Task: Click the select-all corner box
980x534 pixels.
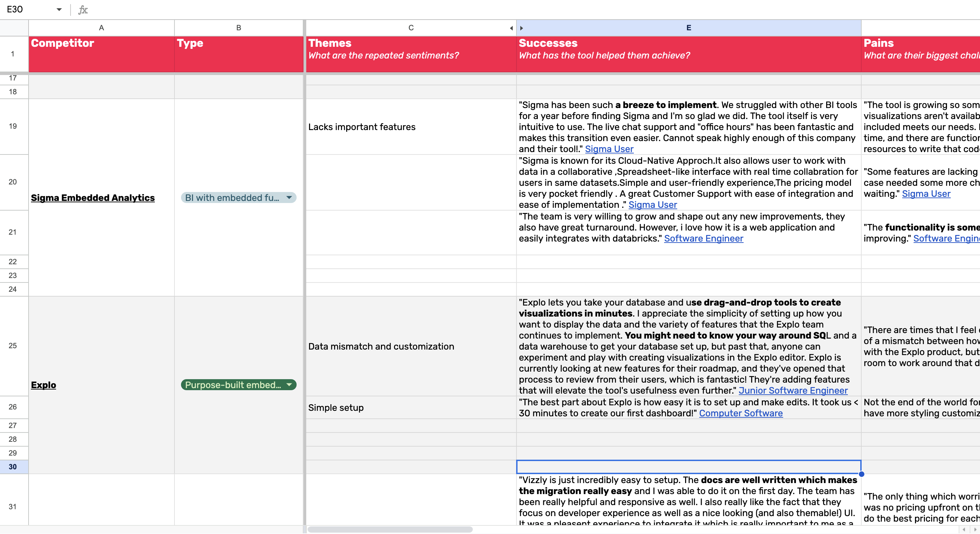Action: coord(14,28)
